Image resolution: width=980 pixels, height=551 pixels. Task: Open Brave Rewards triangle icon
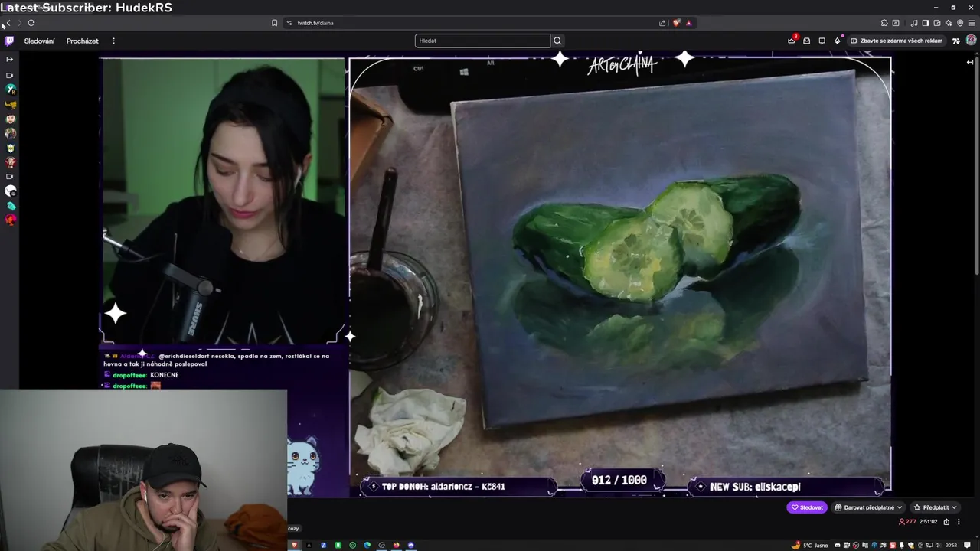pos(688,23)
